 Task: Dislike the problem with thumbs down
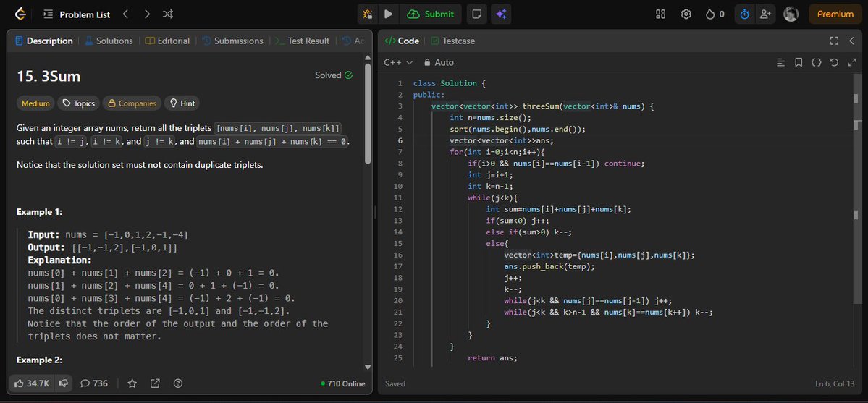pyautogui.click(x=64, y=383)
